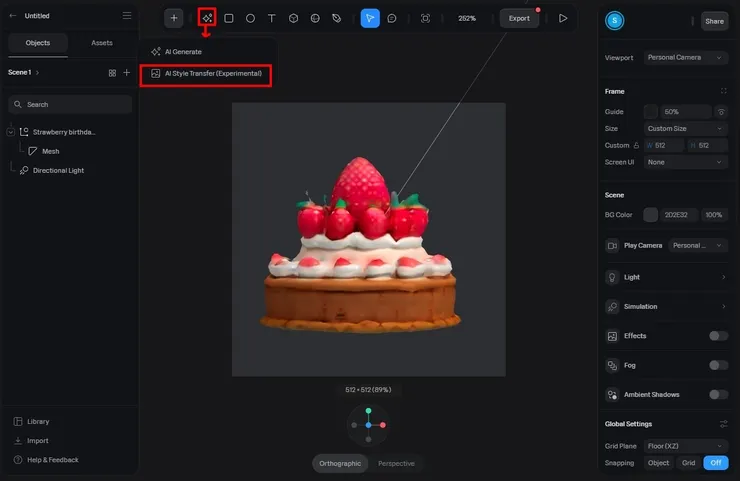Toggle the Fog switch
Screen dimensions: 740x481
click(718, 365)
